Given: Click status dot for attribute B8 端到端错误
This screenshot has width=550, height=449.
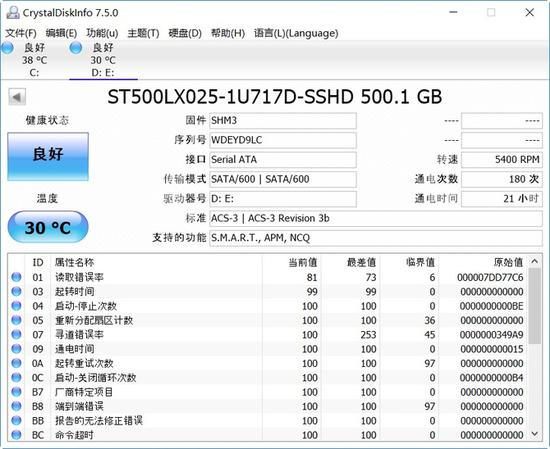Looking at the screenshot, I should coord(16,406).
